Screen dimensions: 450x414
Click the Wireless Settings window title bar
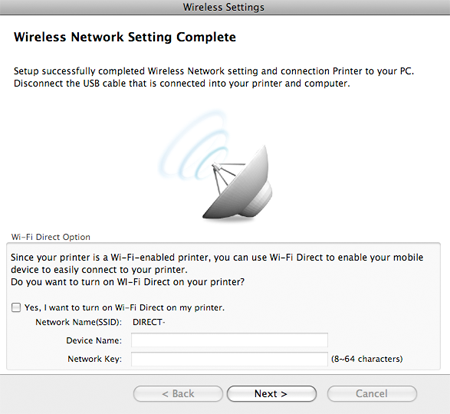(225, 7)
